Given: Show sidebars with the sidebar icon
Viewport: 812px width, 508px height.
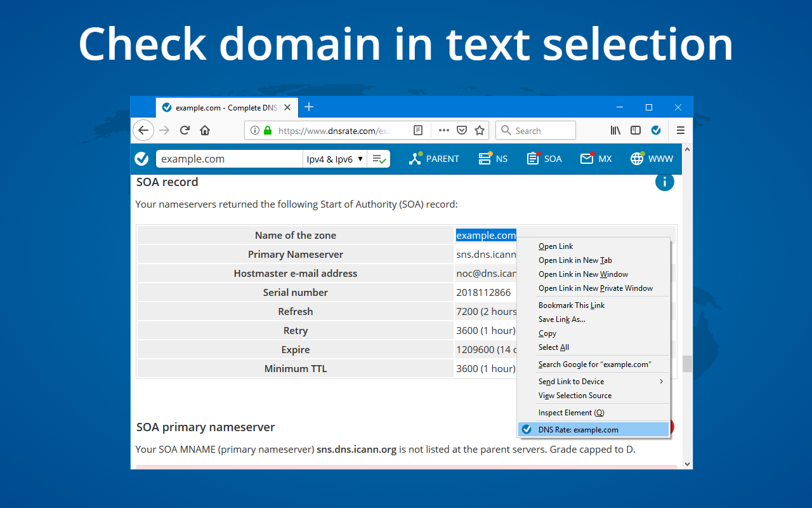Looking at the screenshot, I should [x=636, y=130].
